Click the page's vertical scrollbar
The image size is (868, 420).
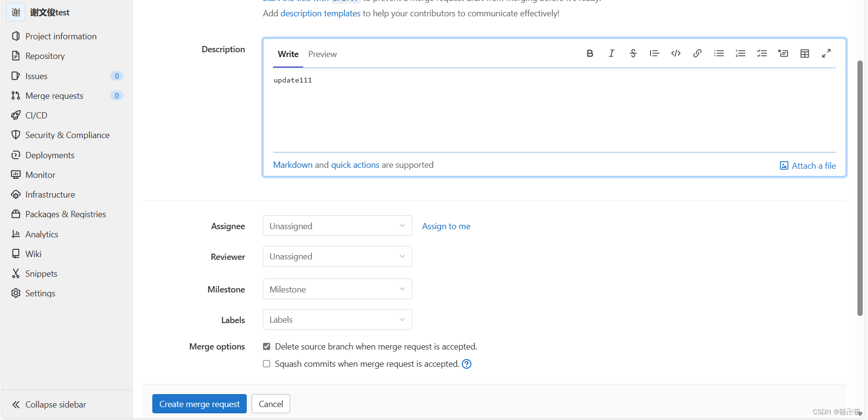pyautogui.click(x=860, y=188)
